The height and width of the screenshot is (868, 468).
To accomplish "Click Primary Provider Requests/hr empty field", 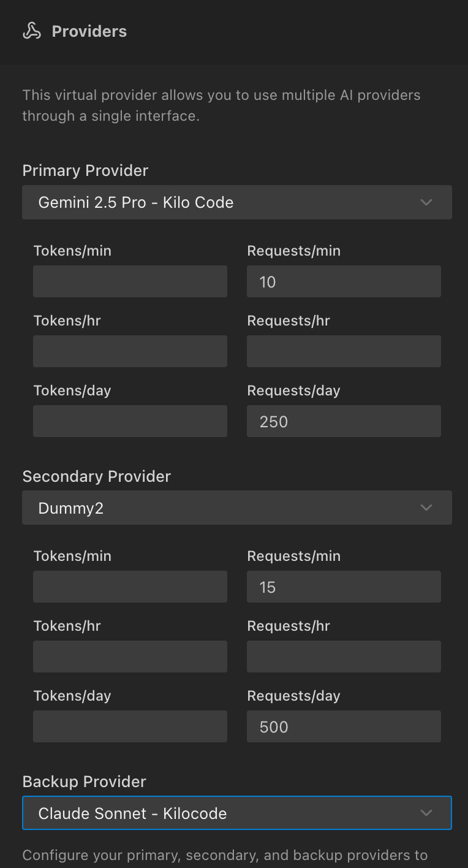I will 344,351.
